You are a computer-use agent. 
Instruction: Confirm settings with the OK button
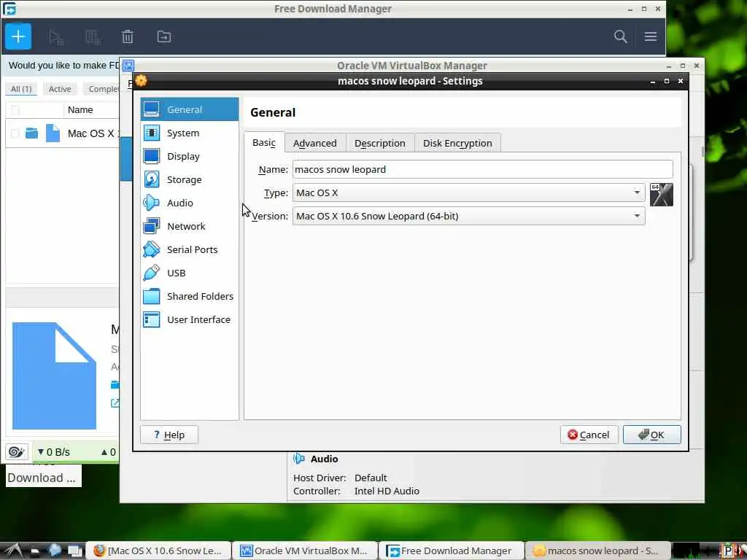651,435
